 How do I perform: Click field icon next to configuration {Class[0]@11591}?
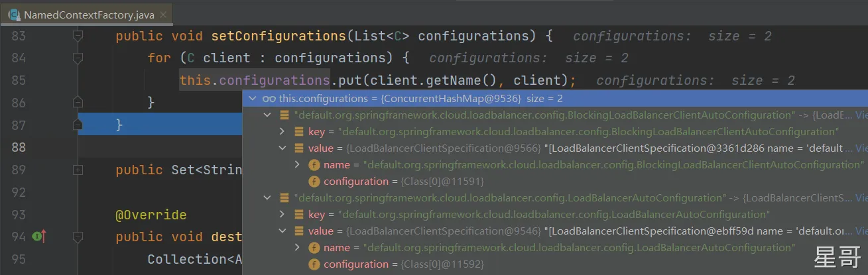click(314, 182)
